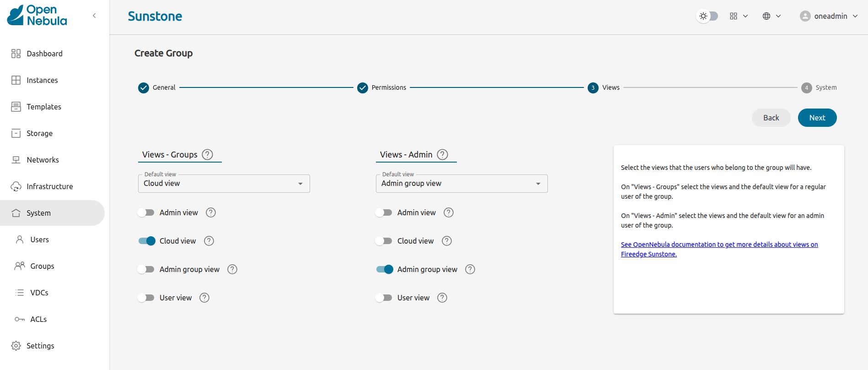This screenshot has height=370, width=868.
Task: Switch the dark mode theme toggle
Action: click(x=707, y=16)
